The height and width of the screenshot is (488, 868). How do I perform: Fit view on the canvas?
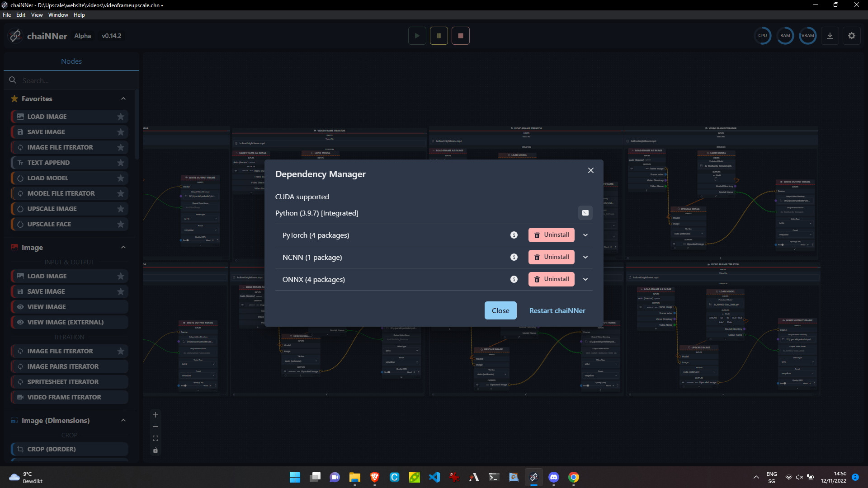tap(156, 438)
